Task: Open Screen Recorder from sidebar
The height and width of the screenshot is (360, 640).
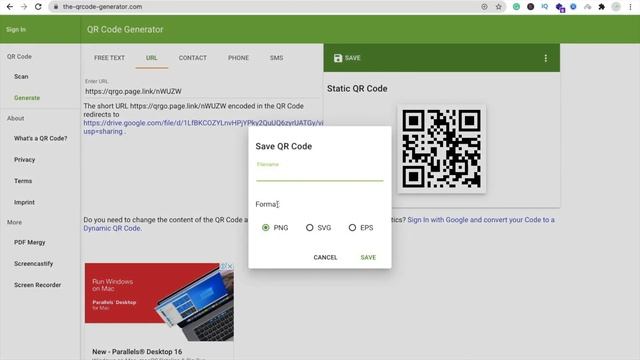Action: tap(37, 285)
